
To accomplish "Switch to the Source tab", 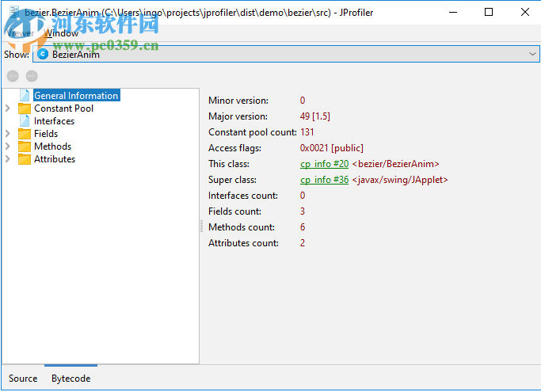I will point(23,379).
